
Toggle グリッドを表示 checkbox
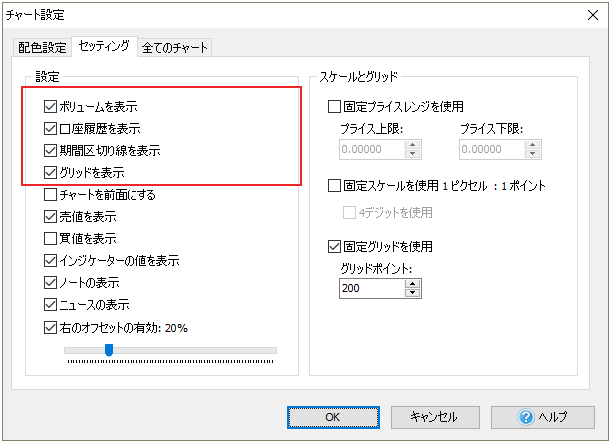coord(51,173)
